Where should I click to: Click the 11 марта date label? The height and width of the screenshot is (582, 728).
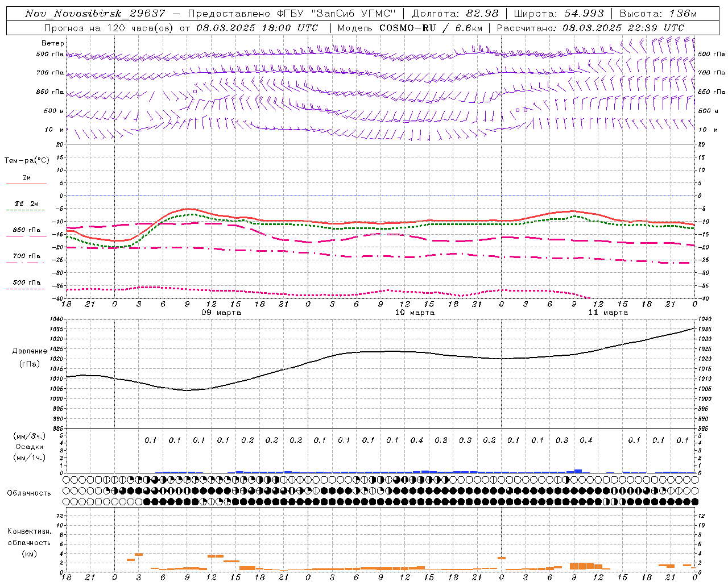(x=608, y=313)
